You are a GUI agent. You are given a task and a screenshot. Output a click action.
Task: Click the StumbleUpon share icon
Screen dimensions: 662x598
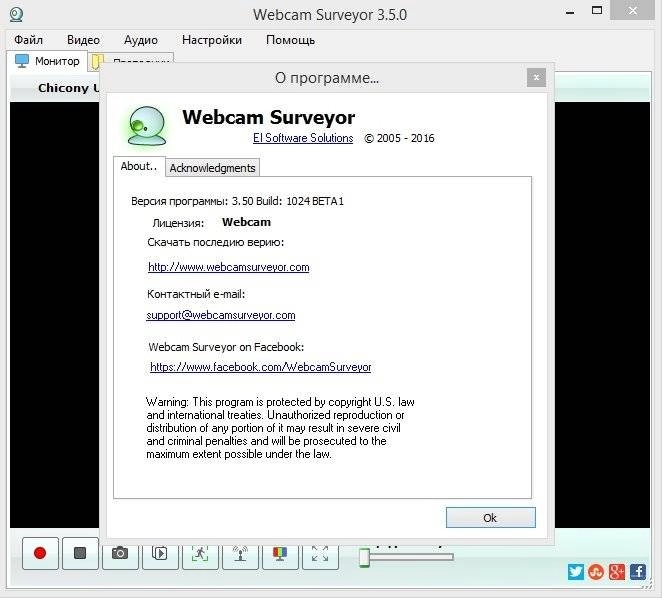pos(596,572)
